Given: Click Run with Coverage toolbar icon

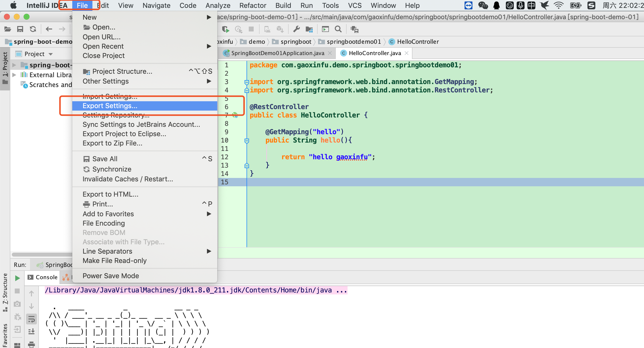Looking at the screenshot, I should [225, 29].
